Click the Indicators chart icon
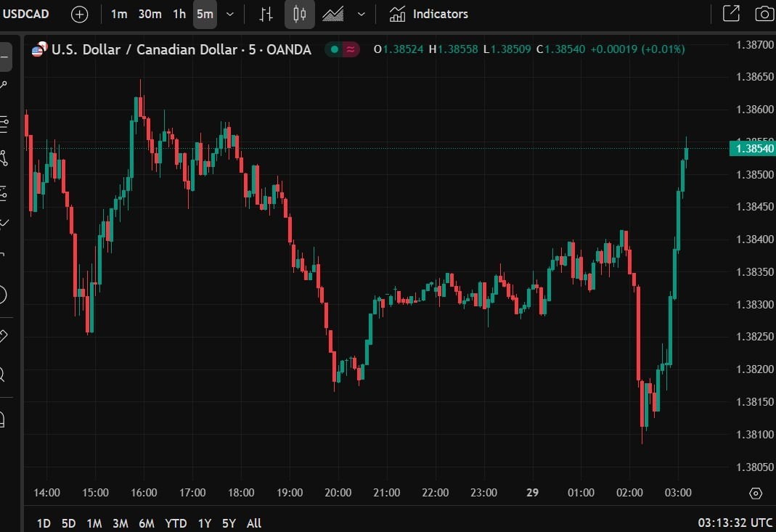776x532 pixels. click(x=397, y=14)
